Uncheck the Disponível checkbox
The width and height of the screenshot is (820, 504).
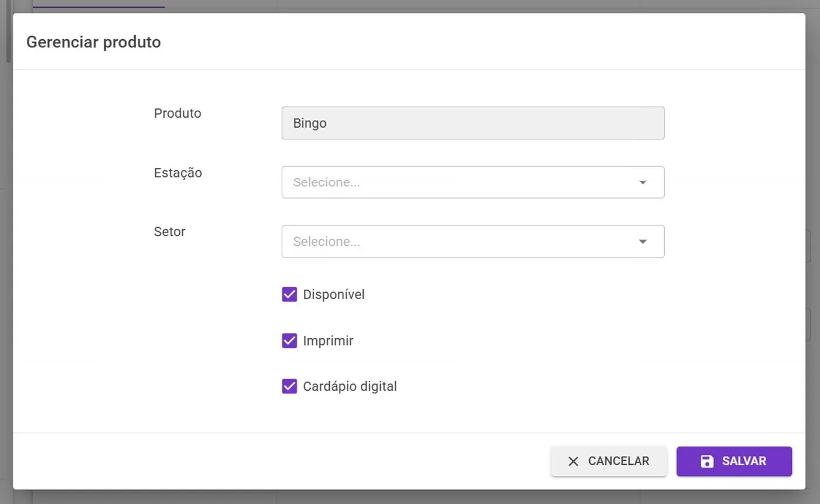pos(289,294)
